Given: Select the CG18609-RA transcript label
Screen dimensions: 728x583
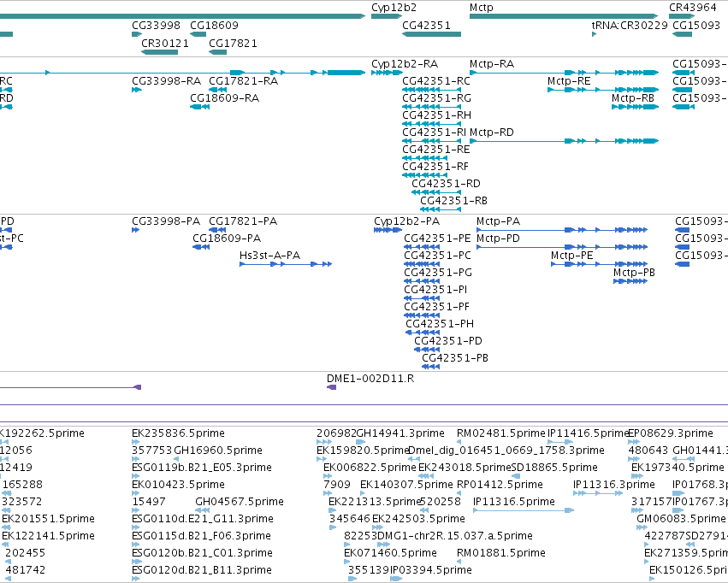Looking at the screenshot, I should coord(224,98).
